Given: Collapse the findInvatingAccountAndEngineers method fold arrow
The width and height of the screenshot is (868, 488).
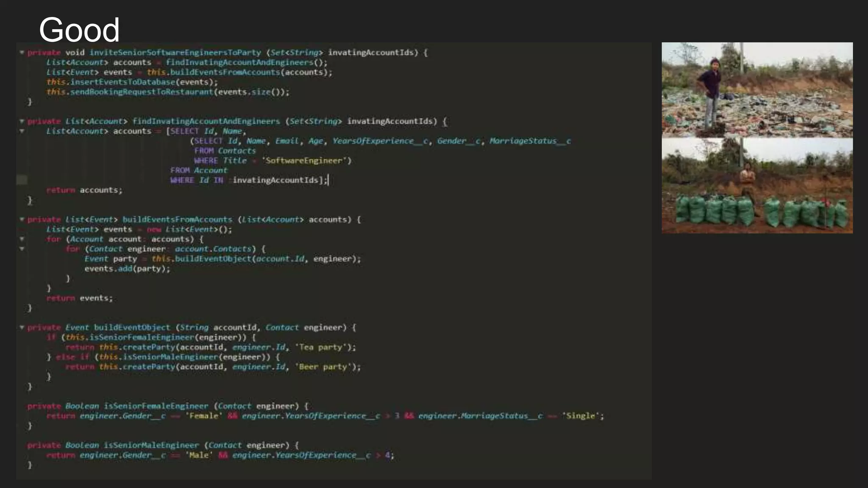Looking at the screenshot, I should click(22, 121).
